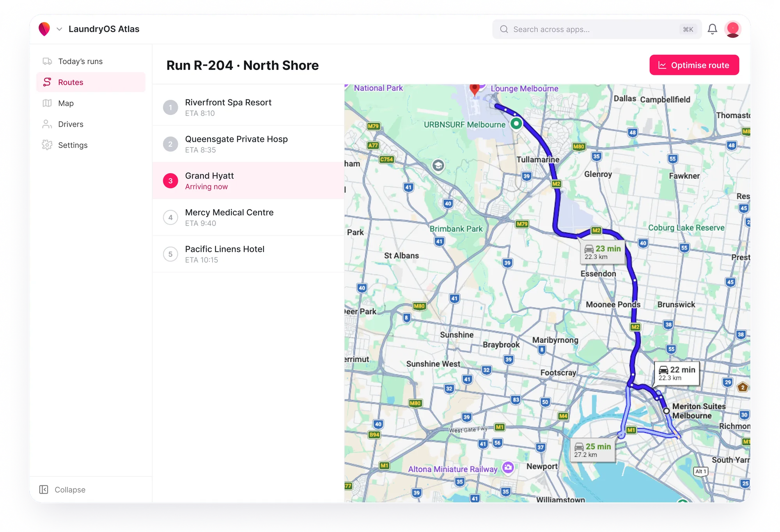Viewport: 780px width, 532px height.
Task: Click the 23 min route label on map
Action: tap(603, 252)
